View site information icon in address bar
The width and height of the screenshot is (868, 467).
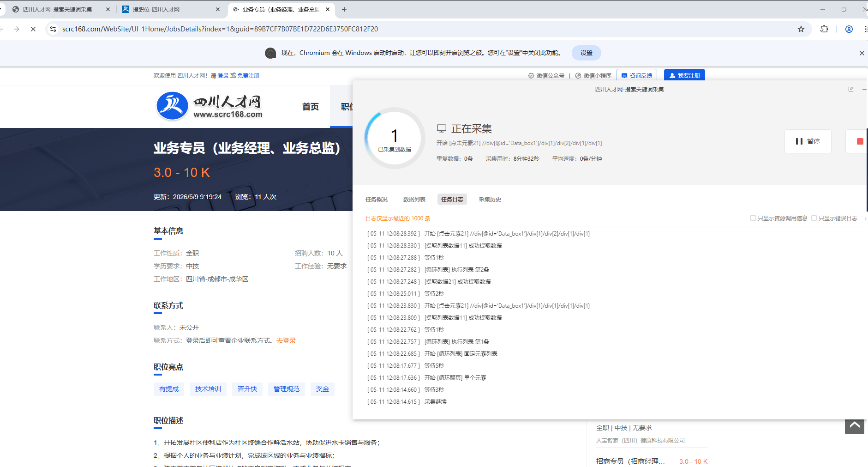(53, 29)
